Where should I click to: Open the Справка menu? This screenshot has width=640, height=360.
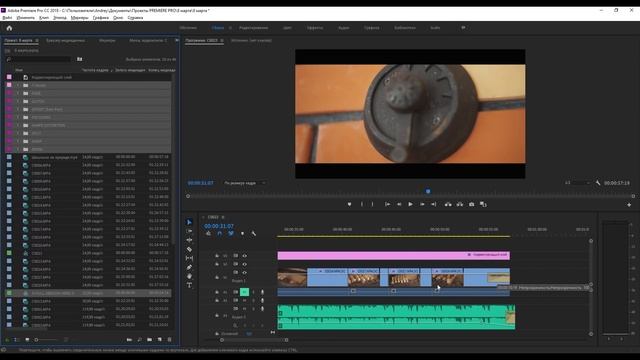coord(135,18)
